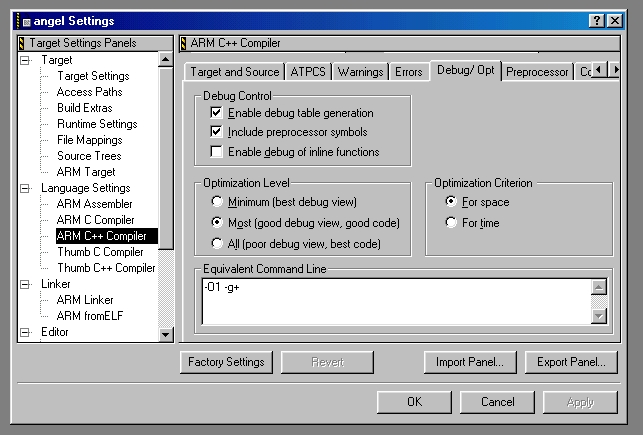Click the Revert button
Image resolution: width=643 pixels, height=435 pixels.
tap(327, 362)
